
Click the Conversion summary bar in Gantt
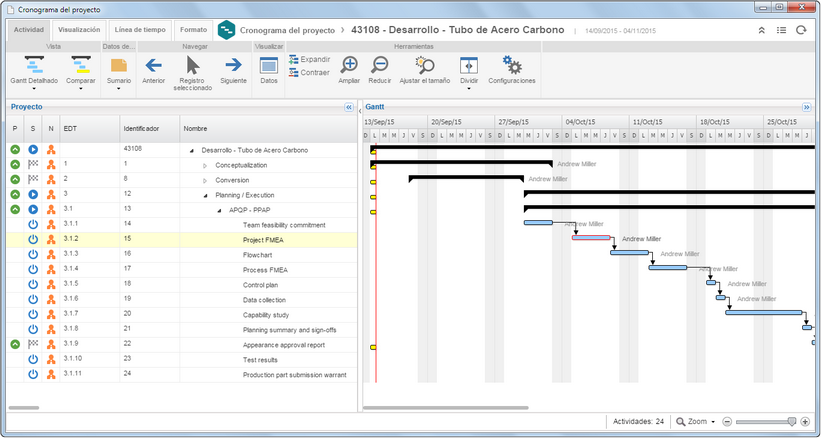coord(466,178)
